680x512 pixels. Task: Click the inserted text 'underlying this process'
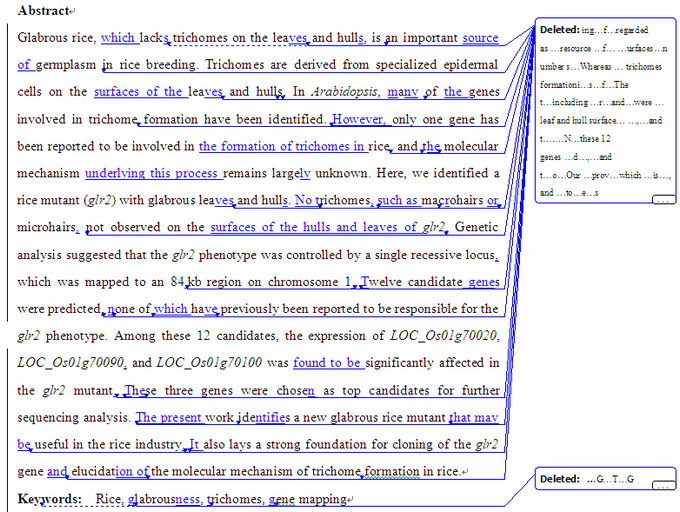click(151, 173)
